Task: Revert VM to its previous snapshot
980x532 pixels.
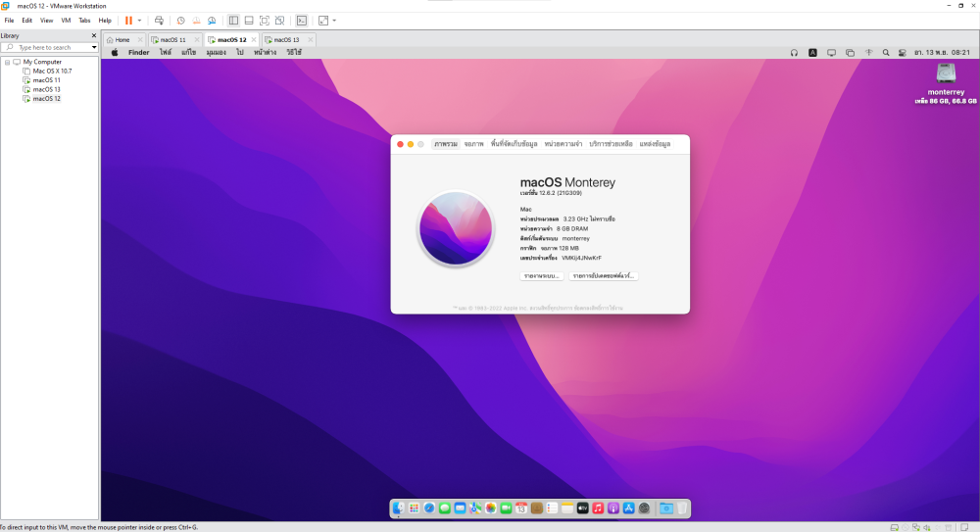Action: click(x=196, y=21)
